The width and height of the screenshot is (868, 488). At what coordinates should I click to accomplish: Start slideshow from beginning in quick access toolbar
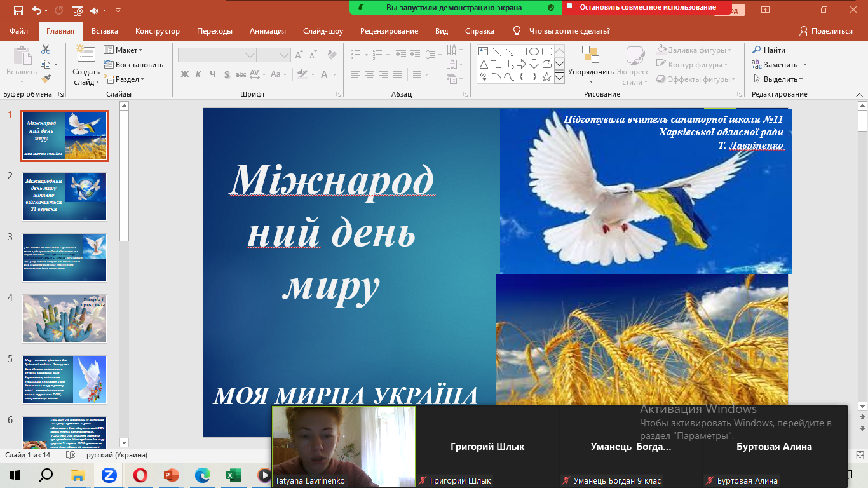tap(78, 10)
